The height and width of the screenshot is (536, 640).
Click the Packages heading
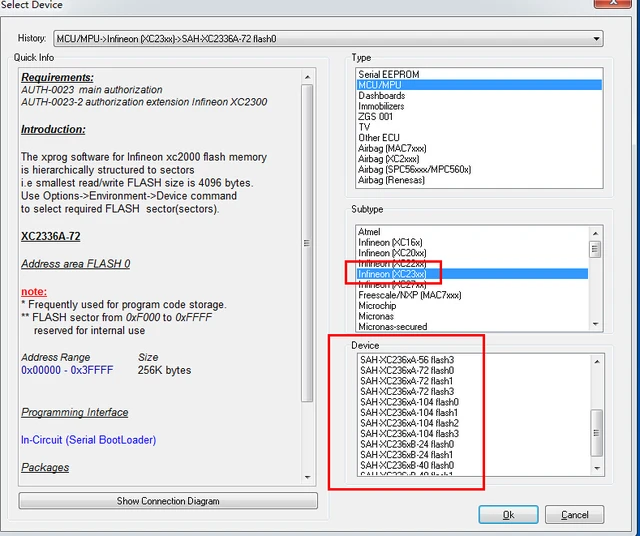[45, 467]
